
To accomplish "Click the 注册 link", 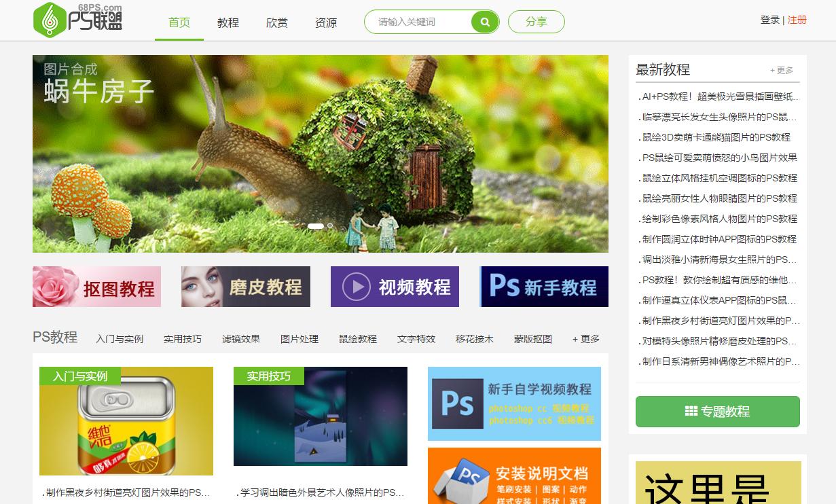I will [797, 20].
